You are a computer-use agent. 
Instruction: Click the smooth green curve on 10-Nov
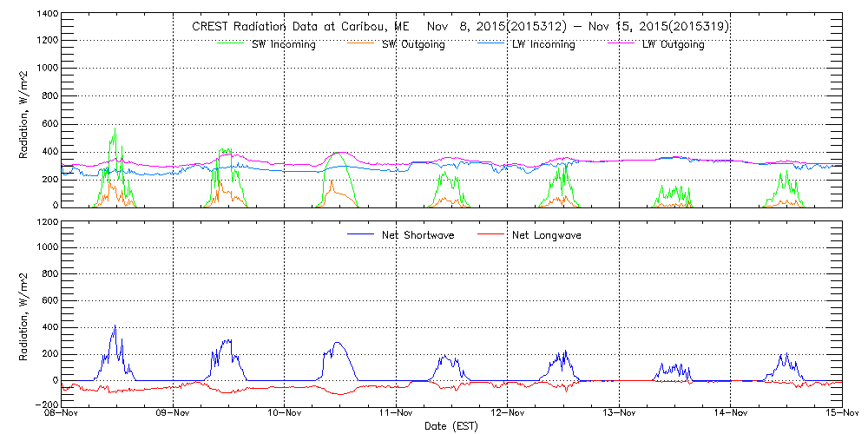339,155
